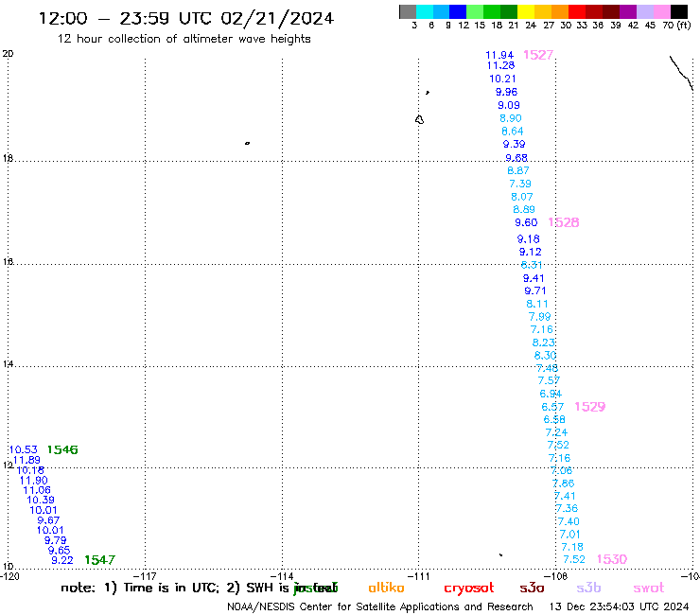
Task: Click the -117 longitude axis label
Action: (145, 577)
